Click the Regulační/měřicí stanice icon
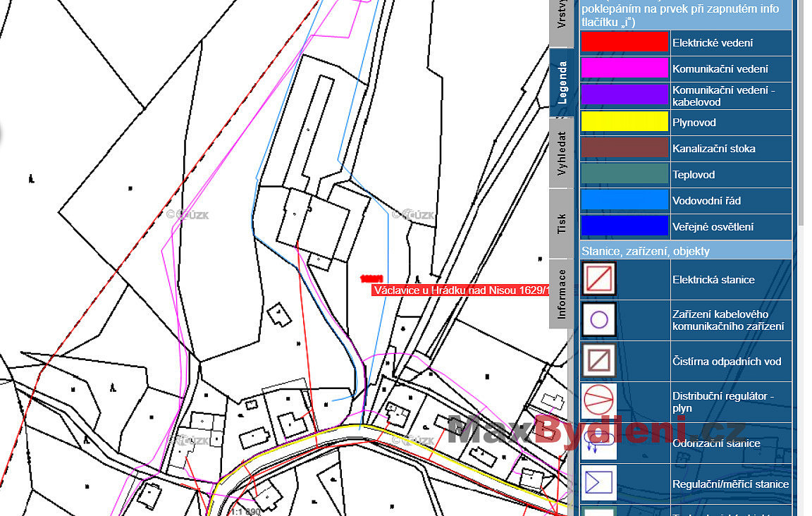The height and width of the screenshot is (516, 812). click(x=598, y=483)
